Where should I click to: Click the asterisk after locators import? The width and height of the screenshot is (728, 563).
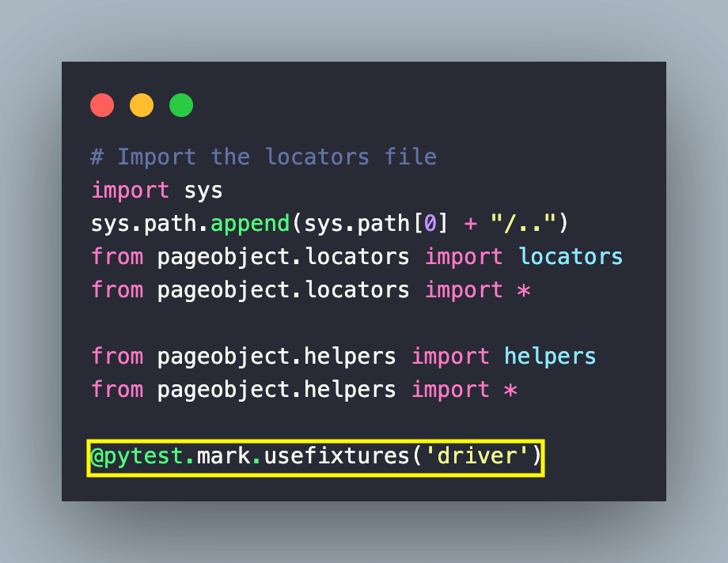(x=524, y=291)
